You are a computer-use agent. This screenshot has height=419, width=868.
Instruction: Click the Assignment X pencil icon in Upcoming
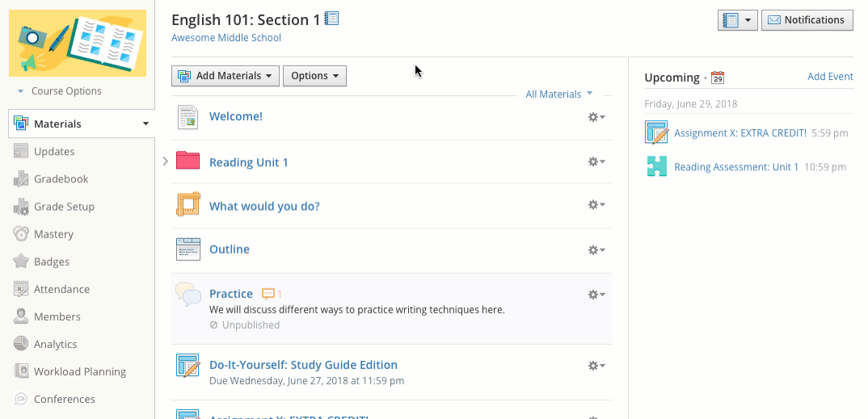coord(656,132)
